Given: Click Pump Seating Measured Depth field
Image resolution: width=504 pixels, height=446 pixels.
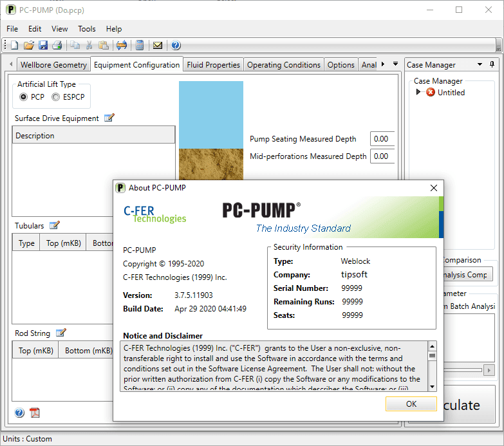Looking at the screenshot, I should click(382, 139).
